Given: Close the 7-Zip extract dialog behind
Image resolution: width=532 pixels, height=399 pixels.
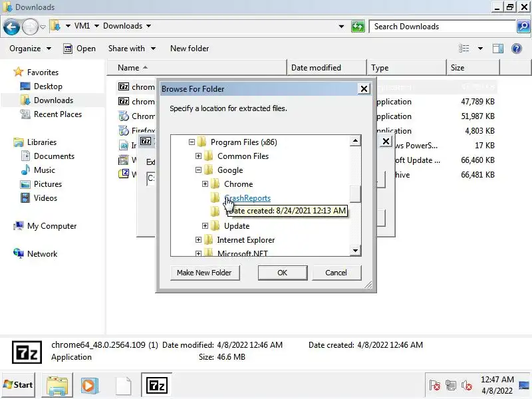Looking at the screenshot, I should (386, 141).
